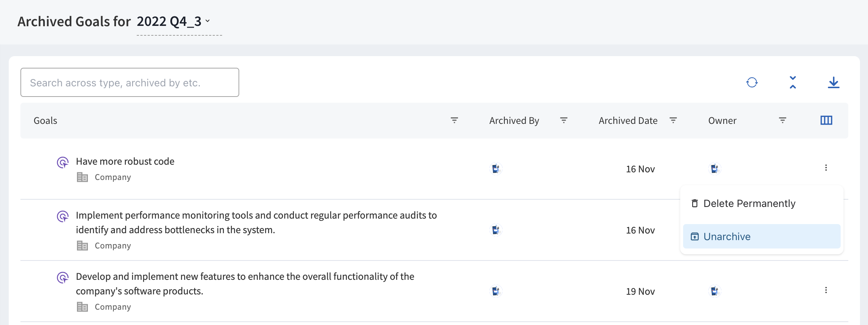The image size is (868, 325).
Task: Open the 'Have more robust code' goal
Action: click(125, 161)
